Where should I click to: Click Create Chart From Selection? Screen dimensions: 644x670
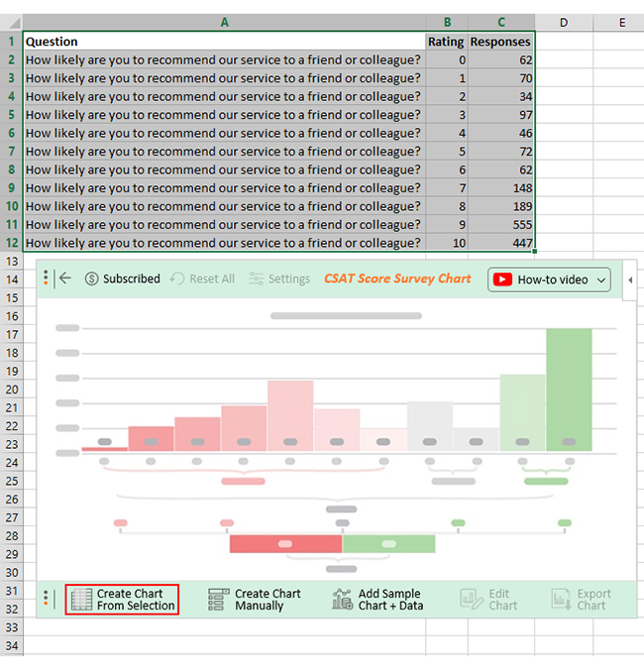pyautogui.click(x=122, y=600)
